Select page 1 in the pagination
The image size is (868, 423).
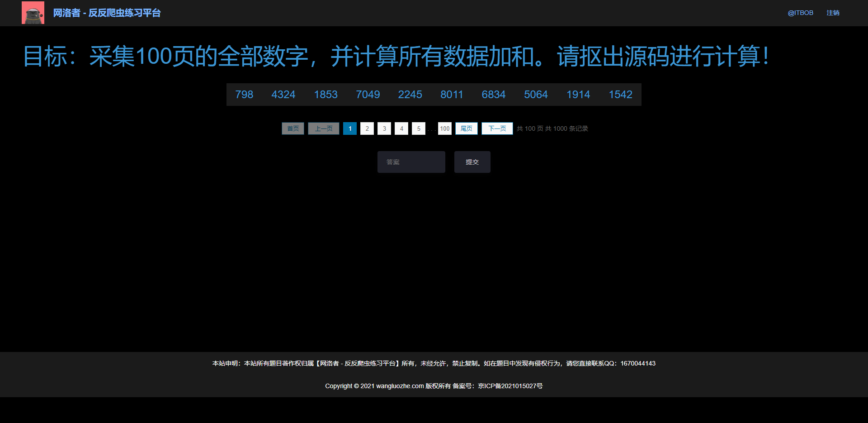(x=349, y=128)
